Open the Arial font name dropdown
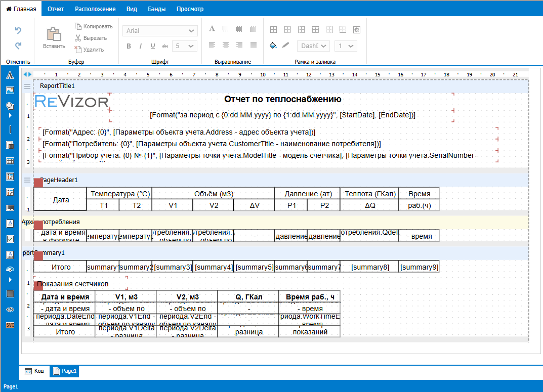This screenshot has width=543, height=392. coord(160,31)
